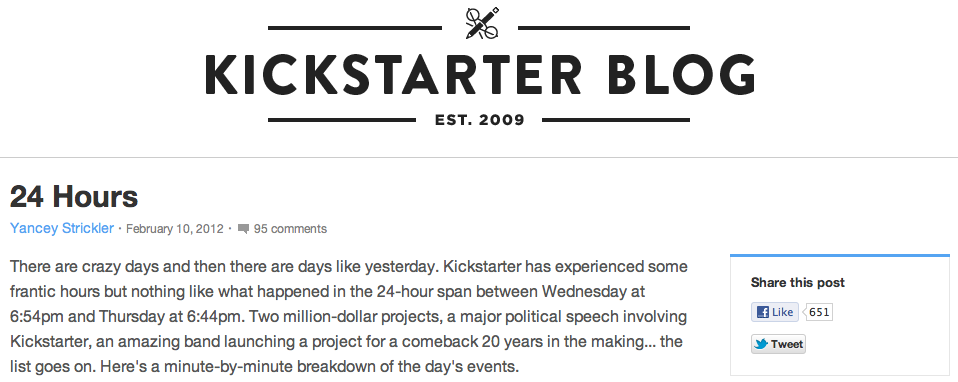Screen dimensions: 958x382
Task: Click the 651 like count bubble
Action: [x=819, y=312]
